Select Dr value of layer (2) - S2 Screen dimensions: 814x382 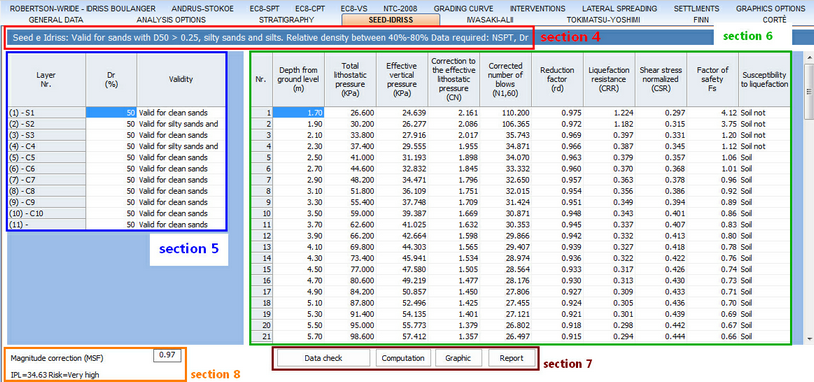coord(111,124)
